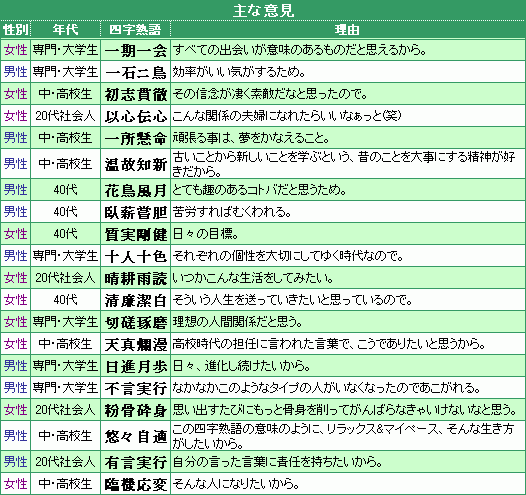Click the 四字熟語 column header
This screenshot has height=495, width=526.
[135, 30]
